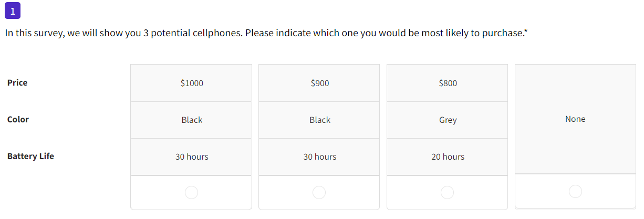Click the required asterisk after the question
Screen dimensions: 644x219
(526, 32)
